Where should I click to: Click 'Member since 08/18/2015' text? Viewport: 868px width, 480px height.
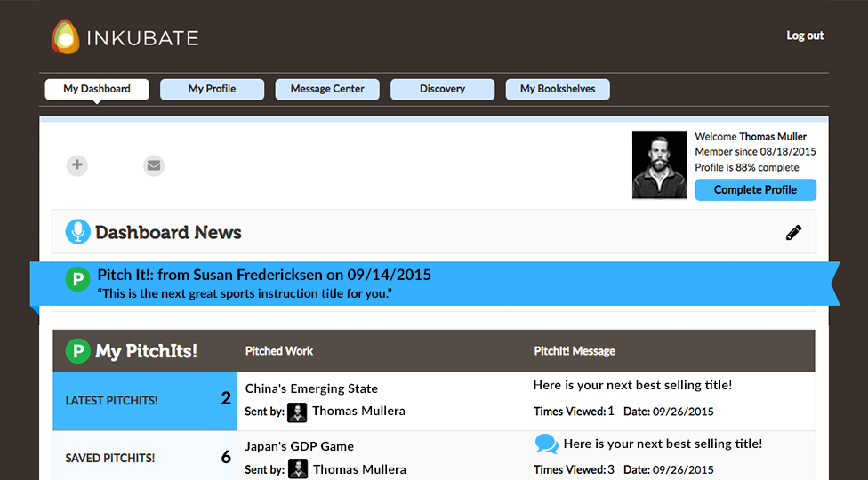pos(755,152)
